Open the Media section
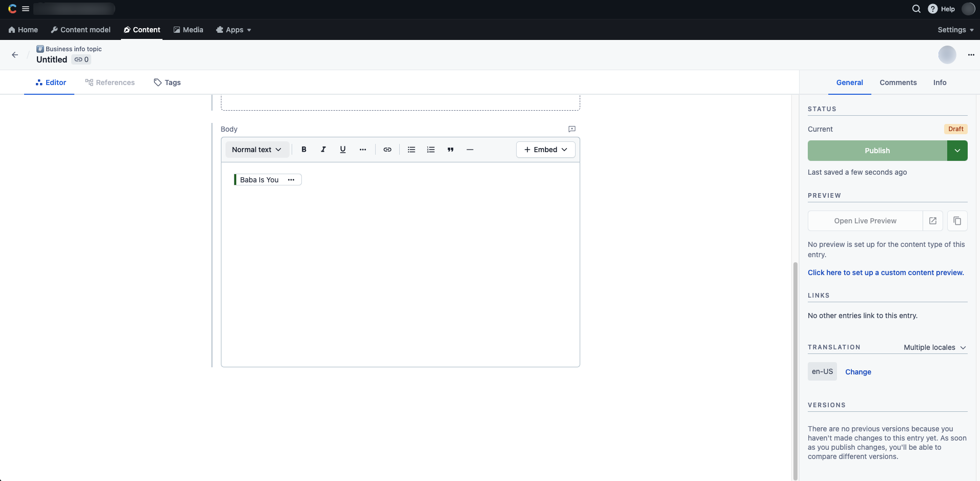Image resolution: width=980 pixels, height=481 pixels. (x=188, y=30)
